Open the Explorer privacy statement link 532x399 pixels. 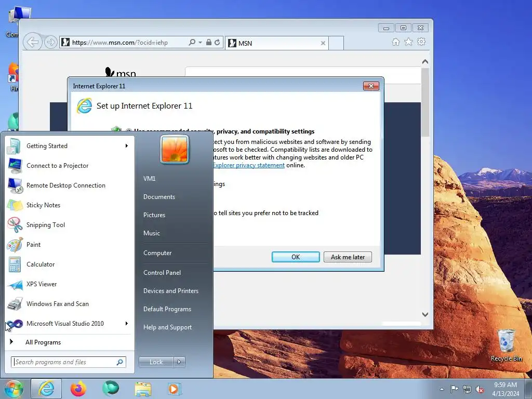click(249, 165)
